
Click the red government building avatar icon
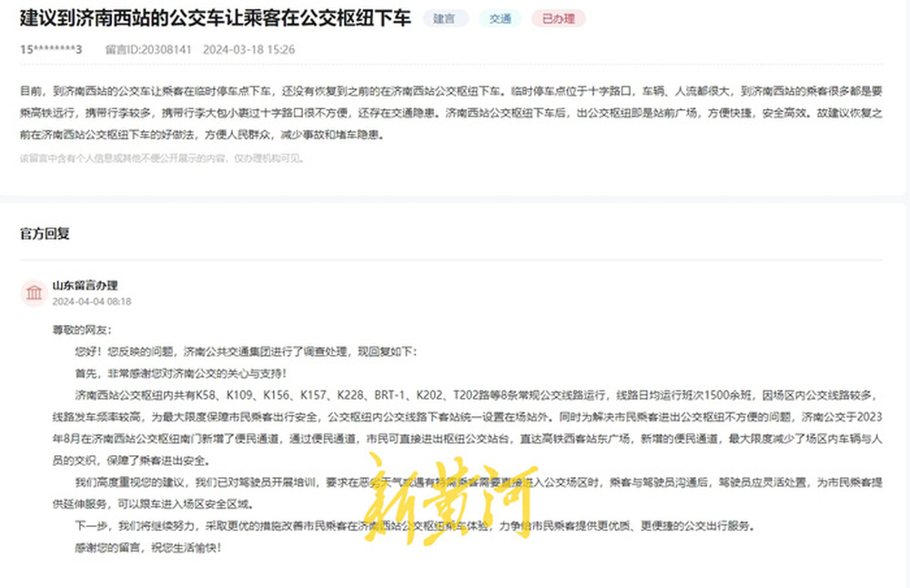[x=34, y=289]
